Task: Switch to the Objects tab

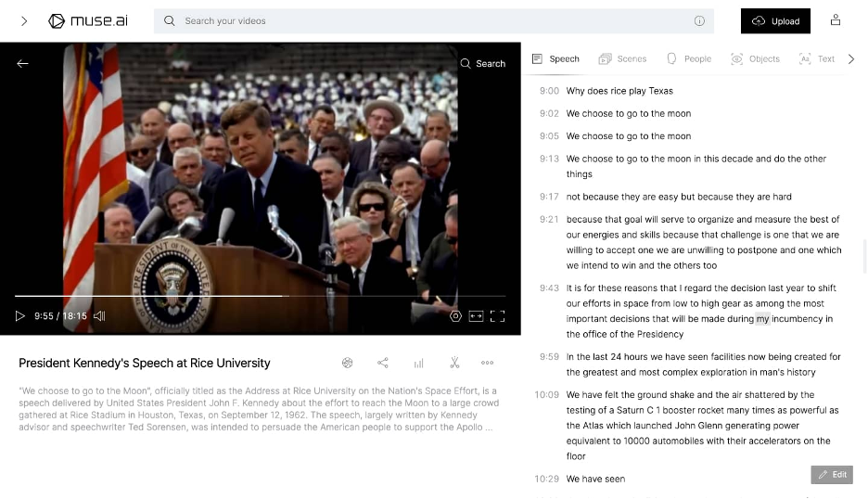Action: coord(755,58)
